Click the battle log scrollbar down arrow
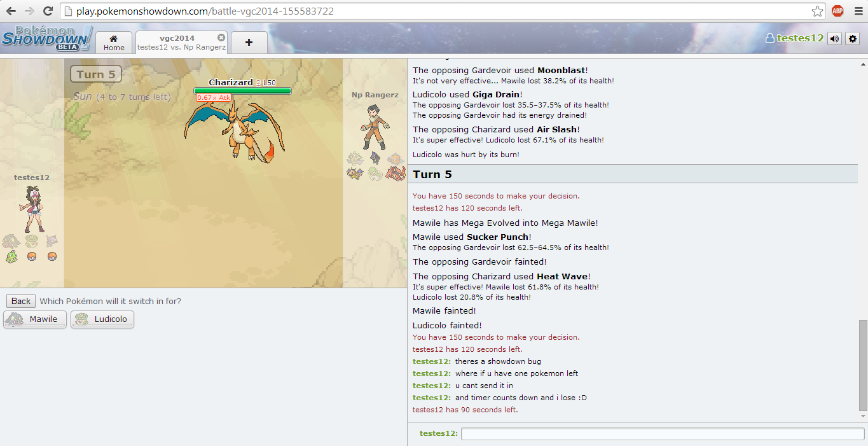The image size is (868, 446). click(x=862, y=417)
